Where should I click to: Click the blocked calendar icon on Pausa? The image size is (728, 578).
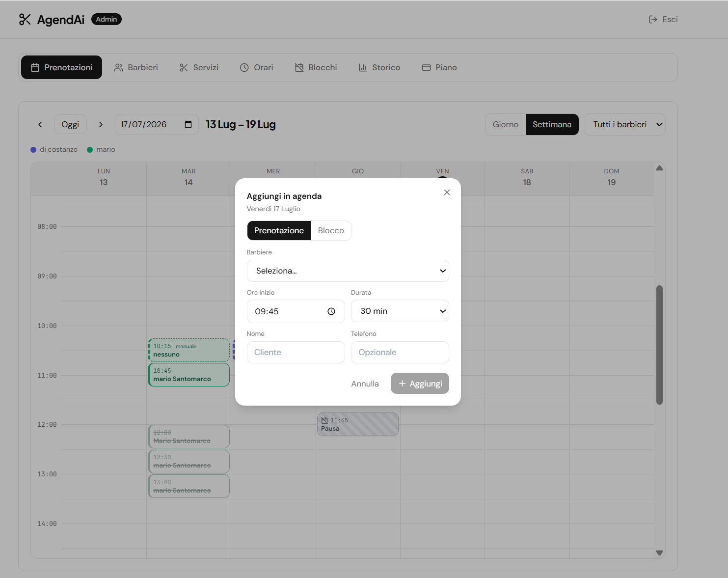tap(324, 420)
